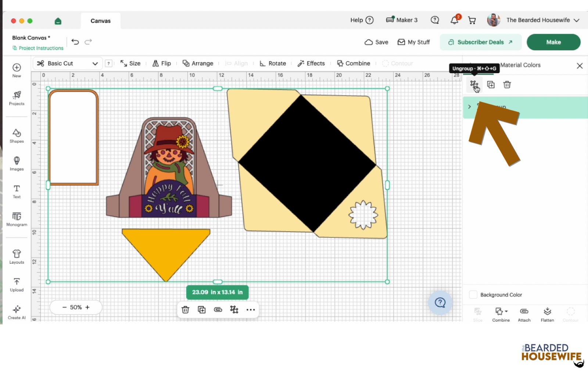
Task: Open the Help menu
Action: [362, 20]
